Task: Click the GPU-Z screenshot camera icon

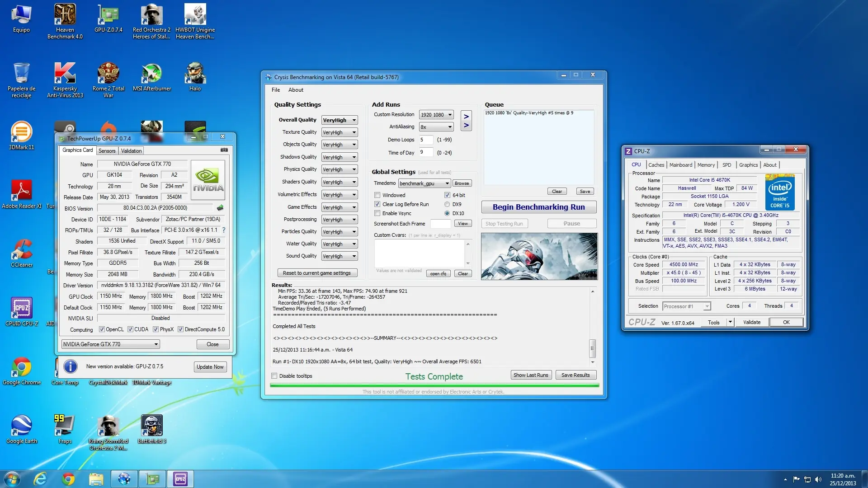Action: 224,150
